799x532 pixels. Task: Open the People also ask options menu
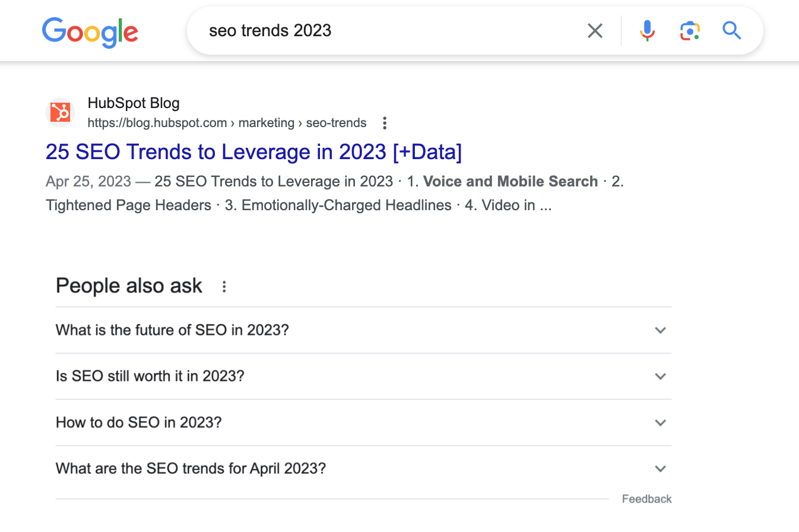(224, 286)
